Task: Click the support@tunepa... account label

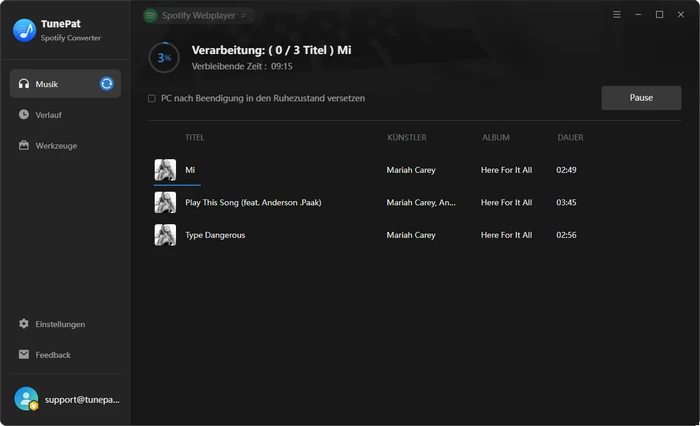Action: coord(82,399)
